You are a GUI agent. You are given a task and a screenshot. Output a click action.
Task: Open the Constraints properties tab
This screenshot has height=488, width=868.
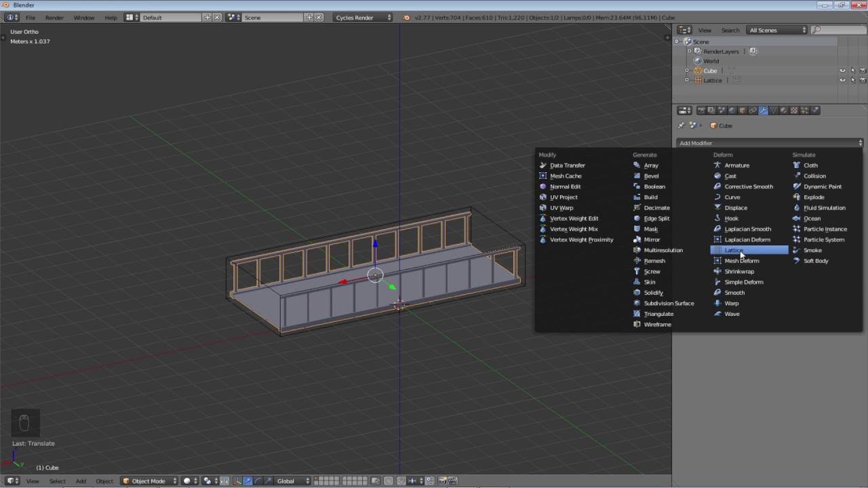[x=753, y=110]
